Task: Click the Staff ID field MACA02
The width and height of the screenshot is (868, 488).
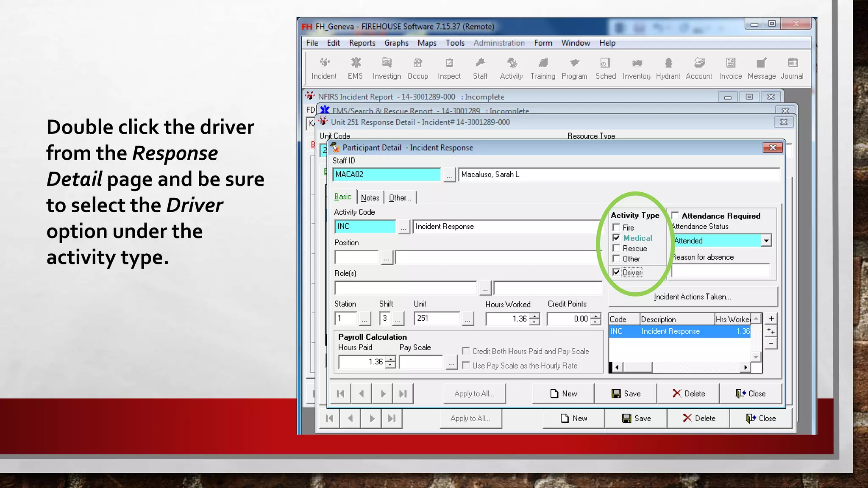Action: [x=387, y=175]
